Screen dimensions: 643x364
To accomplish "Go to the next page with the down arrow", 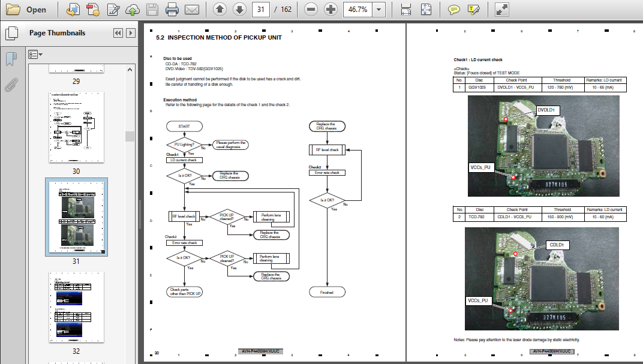I will coord(239,10).
